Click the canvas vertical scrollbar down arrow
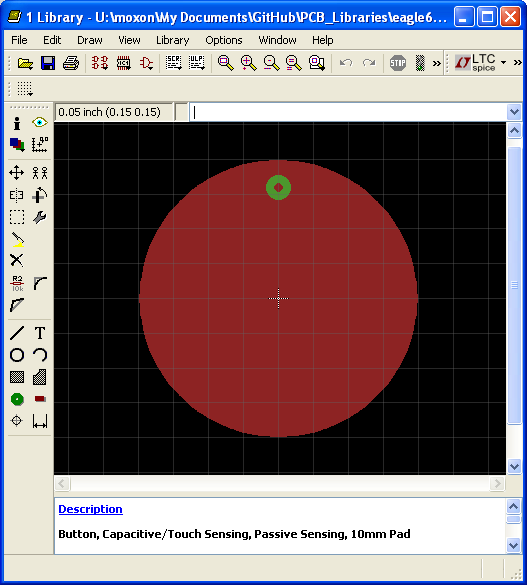 click(x=514, y=466)
